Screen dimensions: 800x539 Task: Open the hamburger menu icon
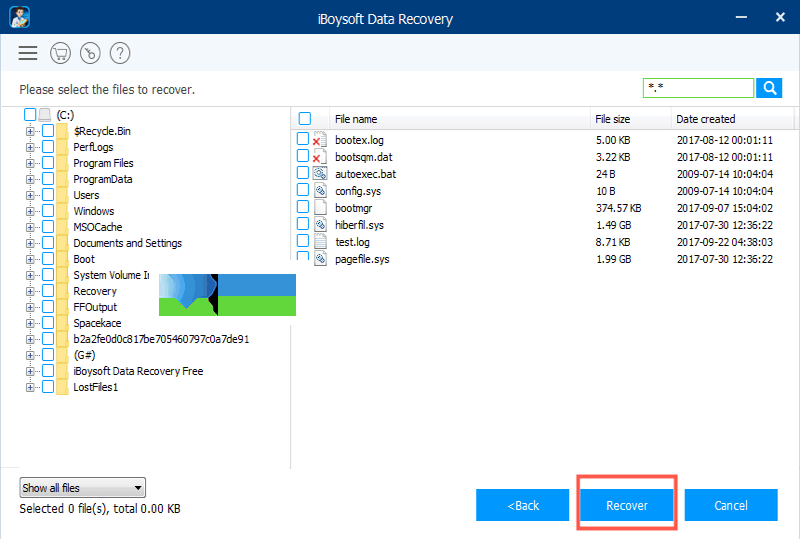[x=28, y=53]
